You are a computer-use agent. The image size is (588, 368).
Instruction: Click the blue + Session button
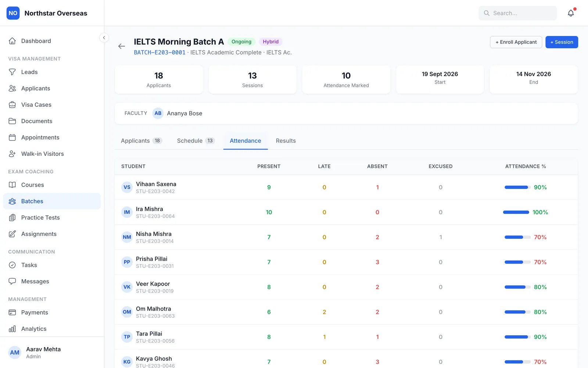click(562, 42)
